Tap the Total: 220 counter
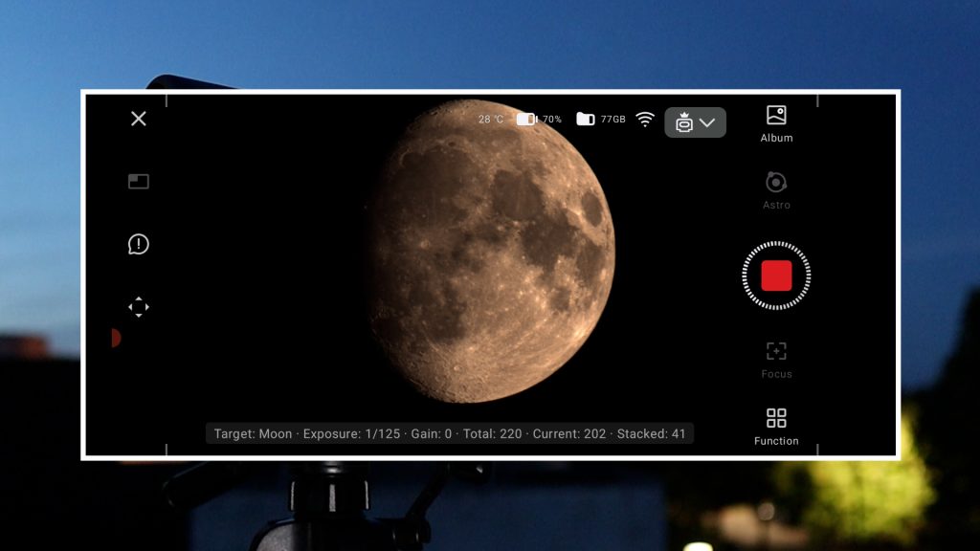980x551 pixels. click(x=493, y=433)
